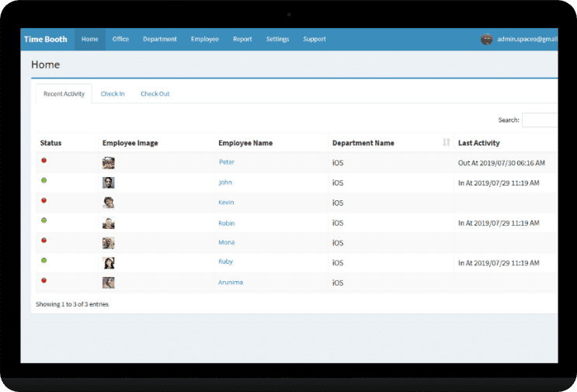Viewport: 577px width, 392px height.
Task: Open the Support menu item
Action: coord(315,39)
